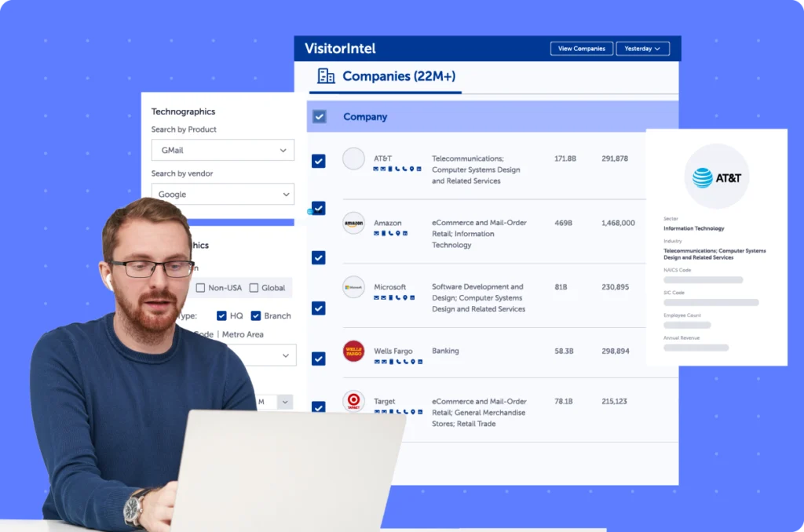Screen dimensions: 804x532
Task: Uncheck the AT&T row checkbox
Action: pyautogui.click(x=319, y=161)
